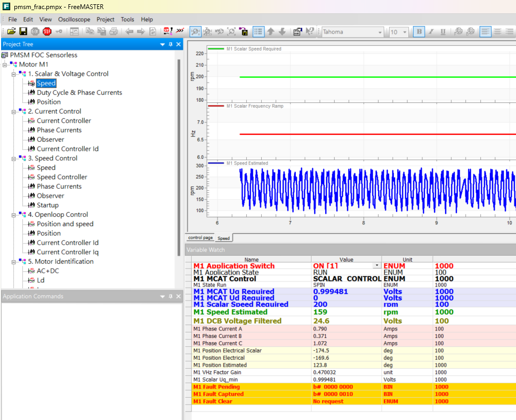Click the Open Project folder icon
516x420 pixels.
(x=11, y=32)
